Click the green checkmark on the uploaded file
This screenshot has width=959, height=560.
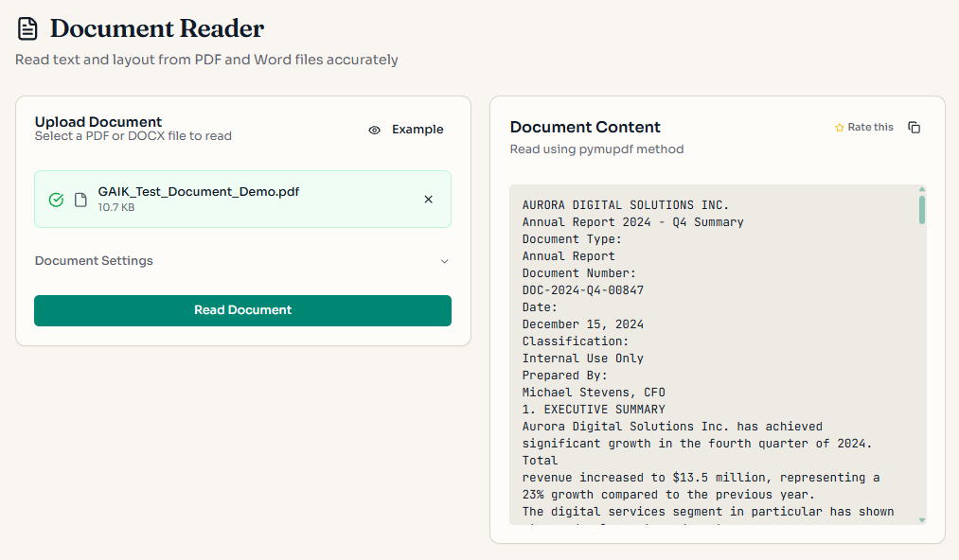pos(56,200)
